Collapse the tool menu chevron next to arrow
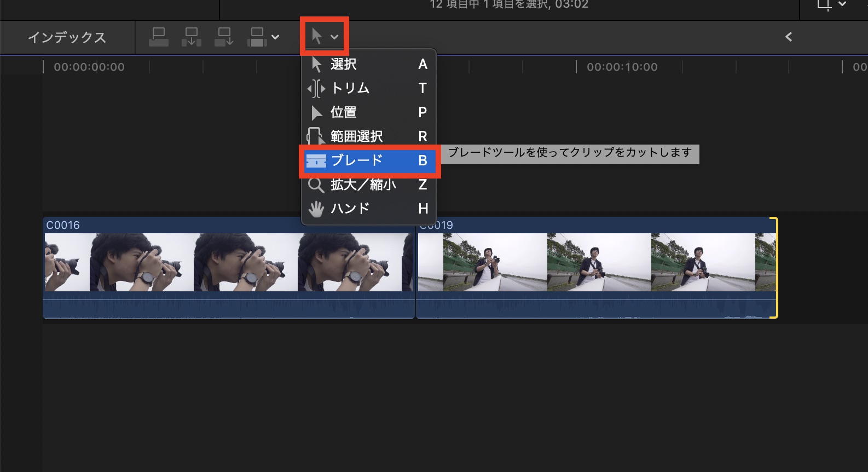 [334, 37]
